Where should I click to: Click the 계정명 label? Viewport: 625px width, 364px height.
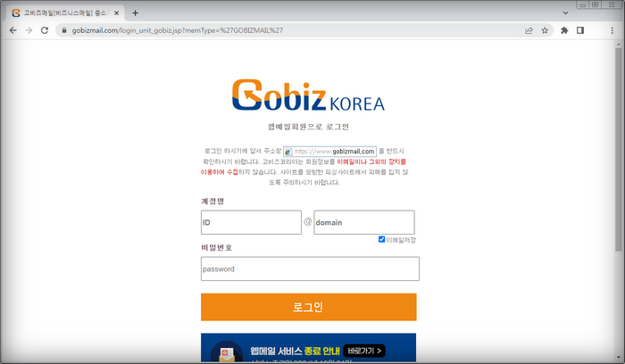pyautogui.click(x=212, y=201)
